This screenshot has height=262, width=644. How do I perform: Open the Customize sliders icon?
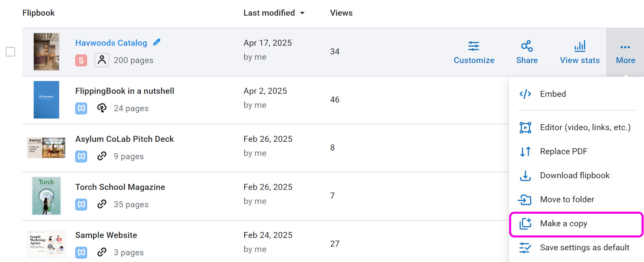click(474, 46)
